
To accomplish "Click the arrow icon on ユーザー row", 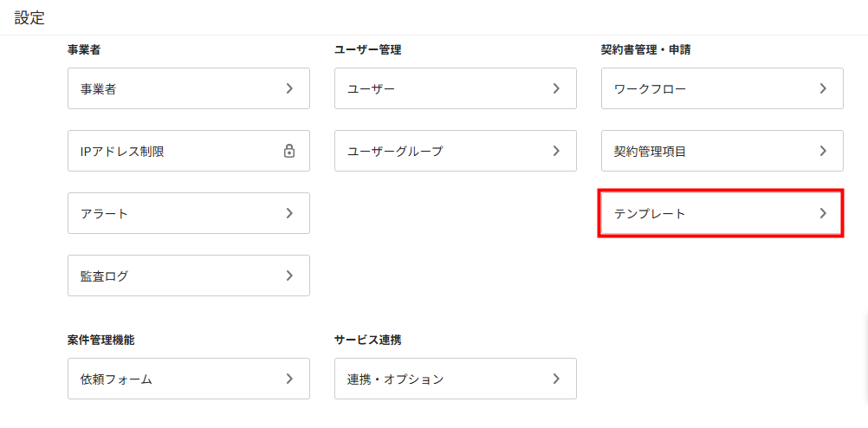I will pyautogui.click(x=556, y=88).
